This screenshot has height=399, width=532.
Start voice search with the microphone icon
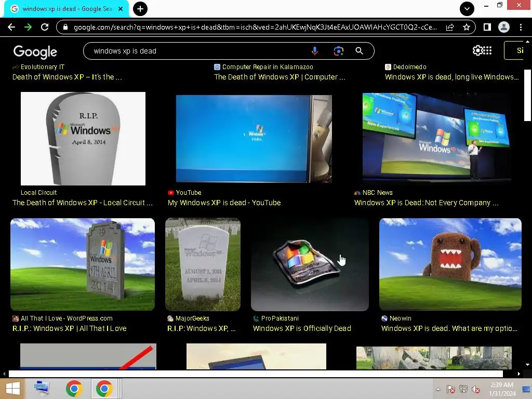click(x=314, y=51)
